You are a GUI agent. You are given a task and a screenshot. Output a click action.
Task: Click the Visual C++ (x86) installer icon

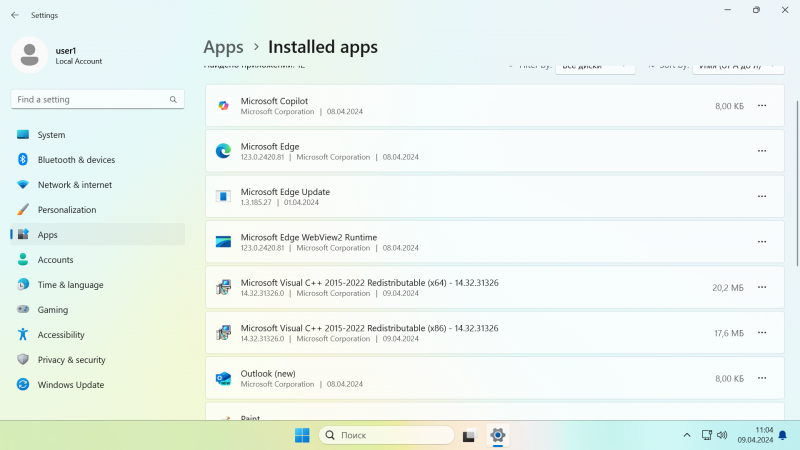(x=223, y=333)
